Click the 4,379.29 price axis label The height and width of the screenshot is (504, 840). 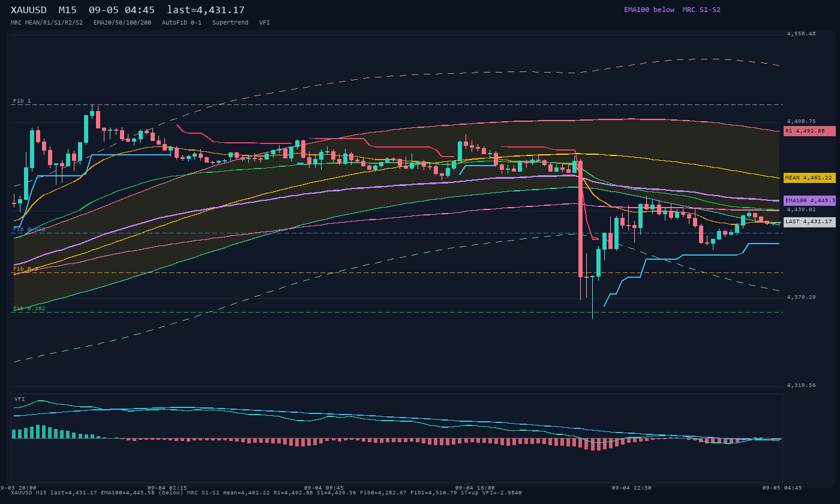coord(801,297)
